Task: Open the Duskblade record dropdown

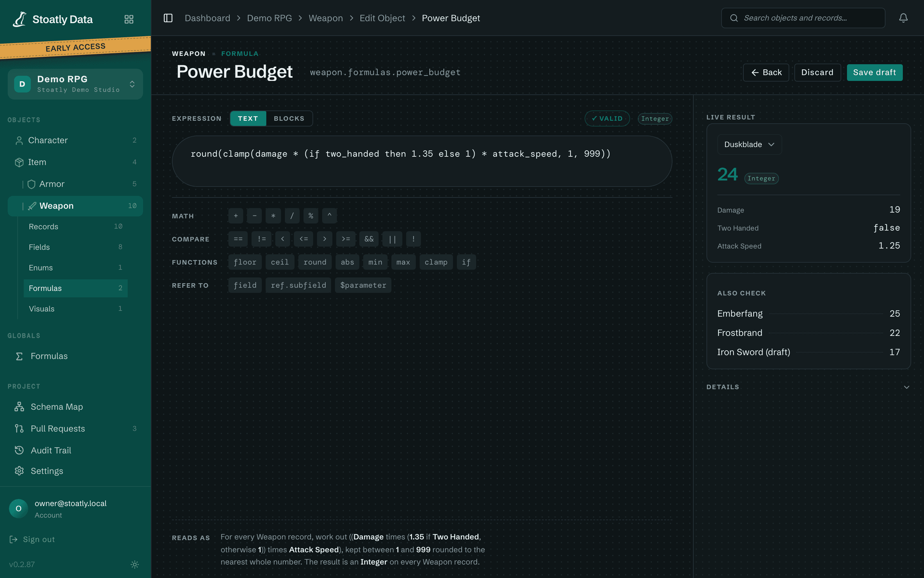Action: [x=749, y=144]
